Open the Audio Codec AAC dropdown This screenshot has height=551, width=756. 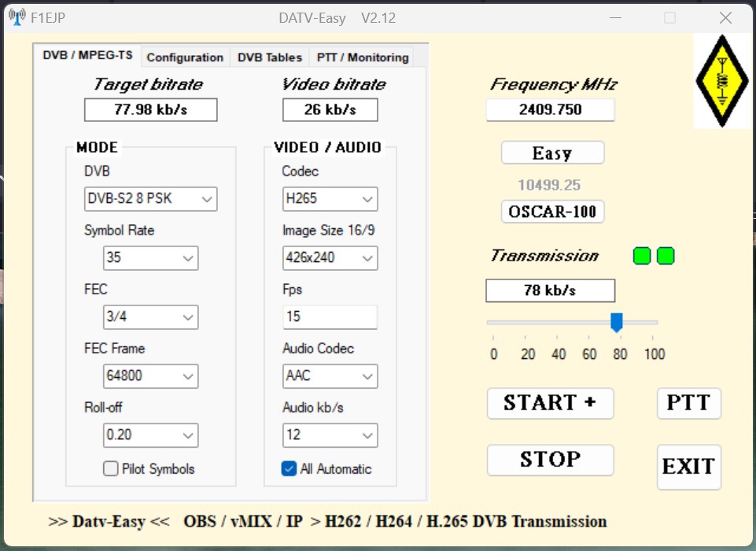tap(330, 375)
